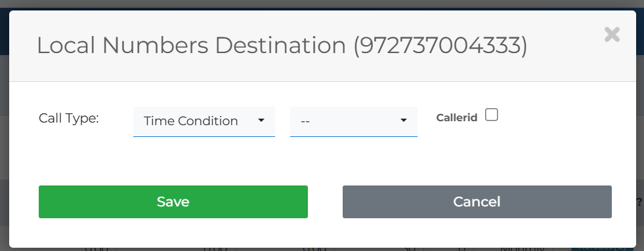Click the empty space under Call Type row
Screen dimensions: 644x251
pos(322,161)
